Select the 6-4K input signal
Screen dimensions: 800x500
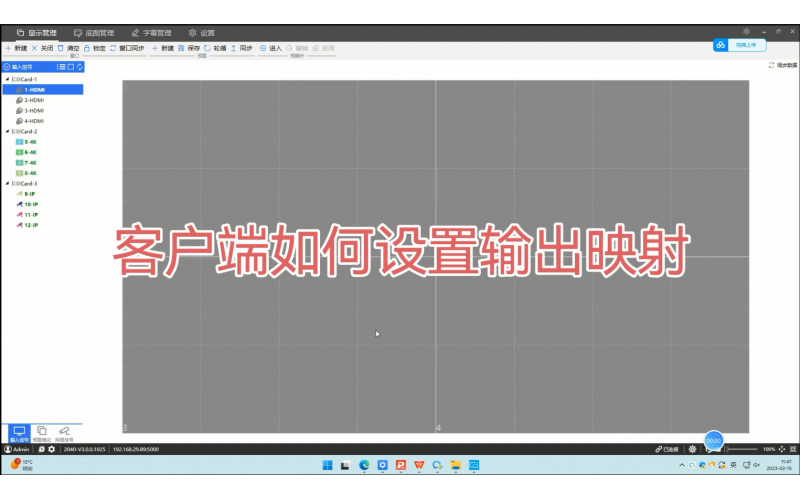click(27, 152)
